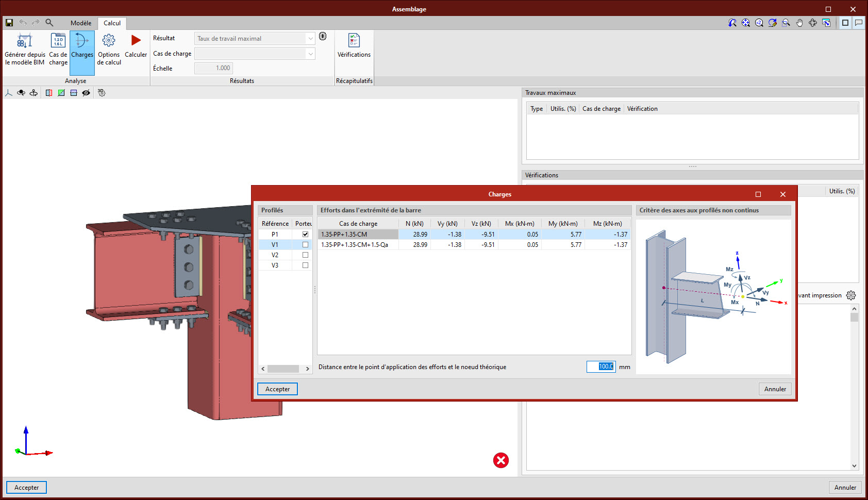Select the pan hand tool
Image resolution: width=868 pixels, height=500 pixels.
799,23
